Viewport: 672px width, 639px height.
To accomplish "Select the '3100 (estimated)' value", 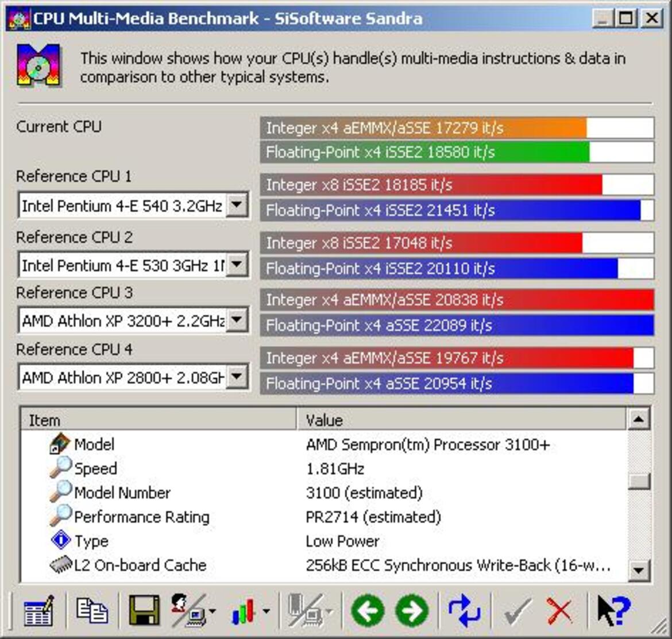I will tap(364, 493).
